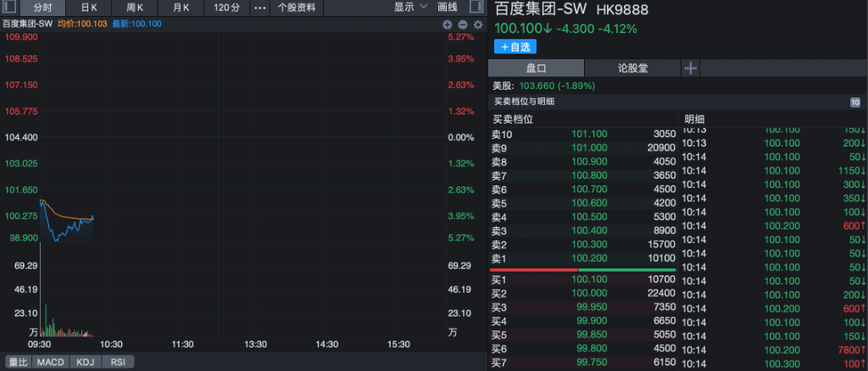Viewport: 868px width, 371px height.
Task: Switch to 120分 chart tab
Action: pos(227,8)
